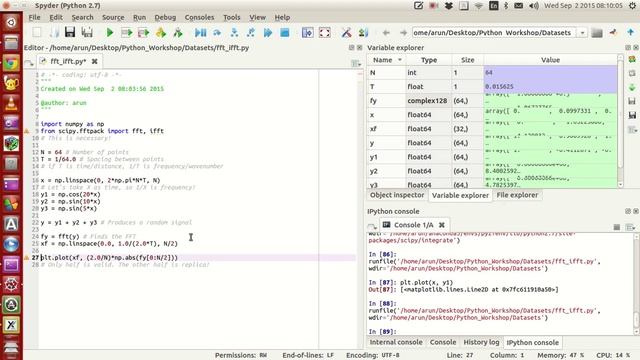Click the Save all files icon
Image resolution: width=640 pixels, height=360 pixels.
[87, 33]
